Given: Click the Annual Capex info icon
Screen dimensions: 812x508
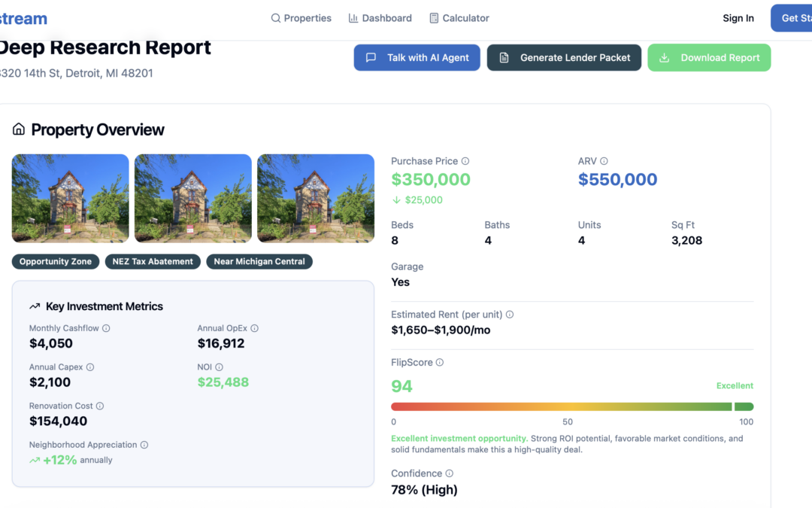Looking at the screenshot, I should tap(90, 367).
